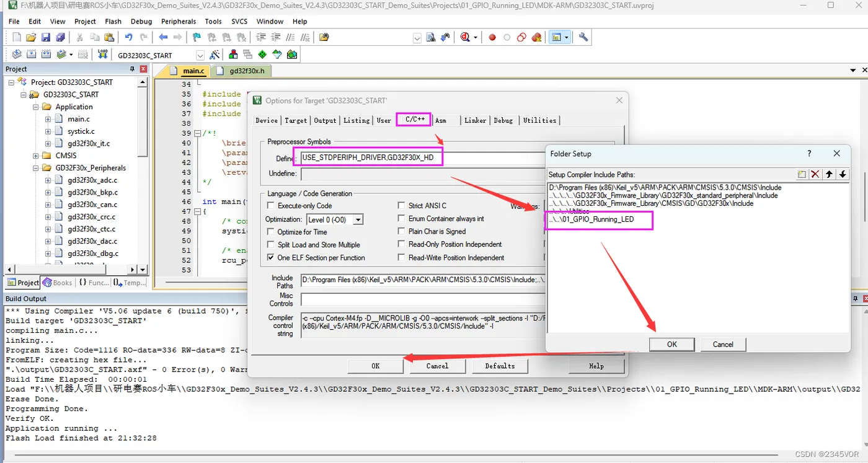This screenshot has width=868, height=463.
Task: Confirm Folder Setup with OK
Action: coord(672,344)
